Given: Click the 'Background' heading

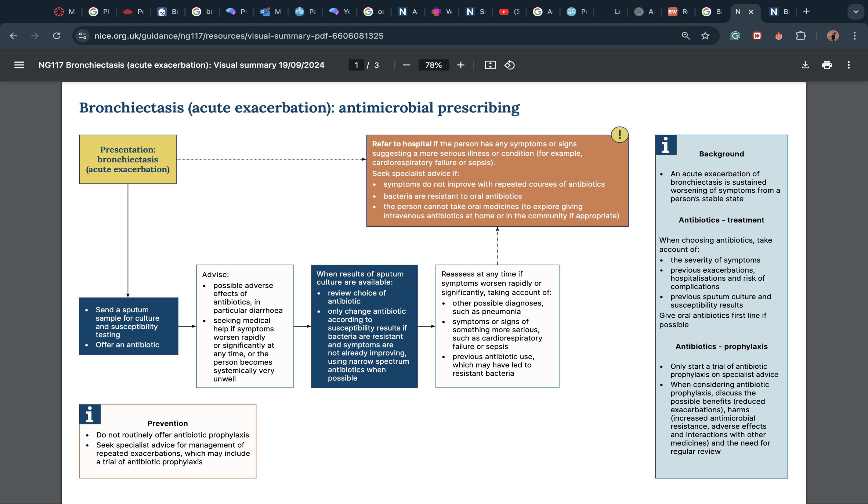Looking at the screenshot, I should 721,154.
